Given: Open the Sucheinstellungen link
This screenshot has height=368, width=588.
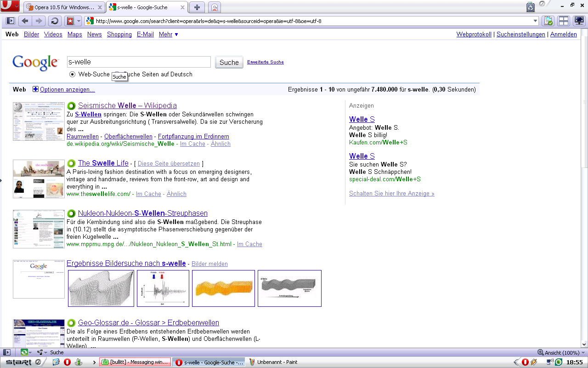Looking at the screenshot, I should pyautogui.click(x=521, y=34).
